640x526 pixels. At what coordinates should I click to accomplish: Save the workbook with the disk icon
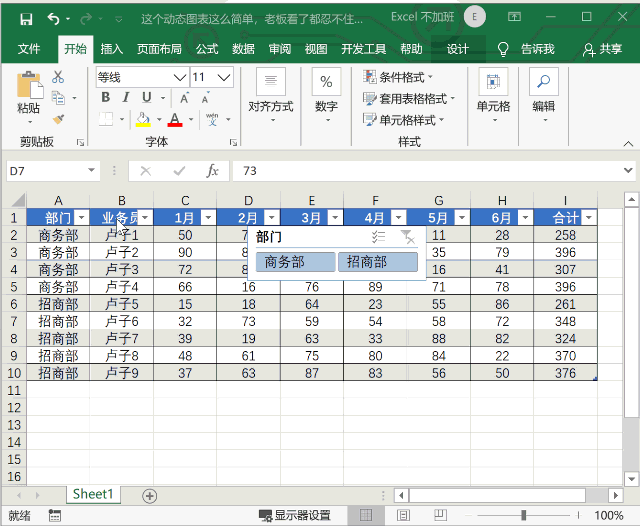point(26,18)
